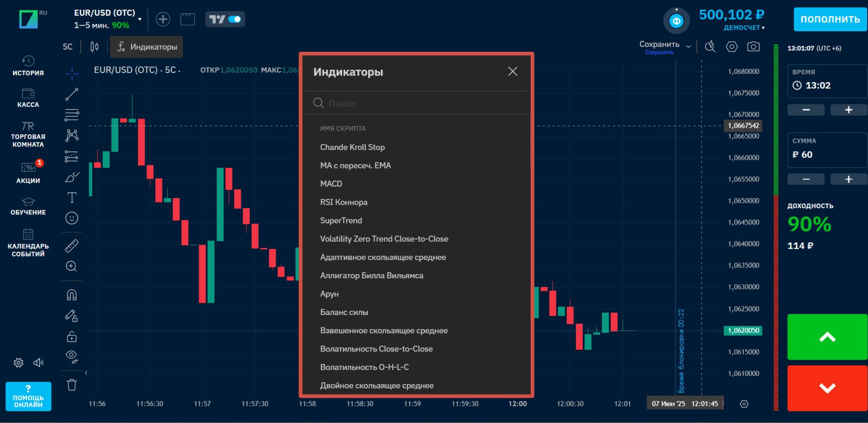
Task: Increase expiry time with plus button
Action: [x=849, y=110]
